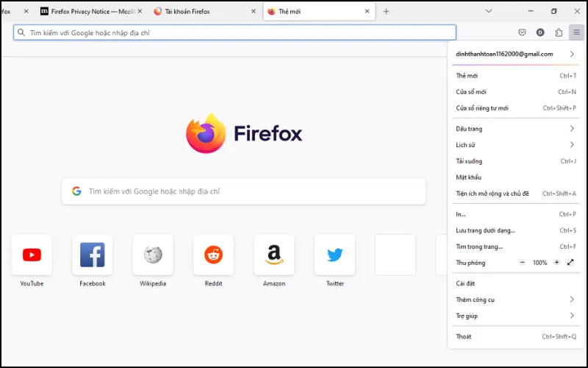Expand Lịch sử submenu
Viewport: 588px width, 368px height.
pos(516,145)
